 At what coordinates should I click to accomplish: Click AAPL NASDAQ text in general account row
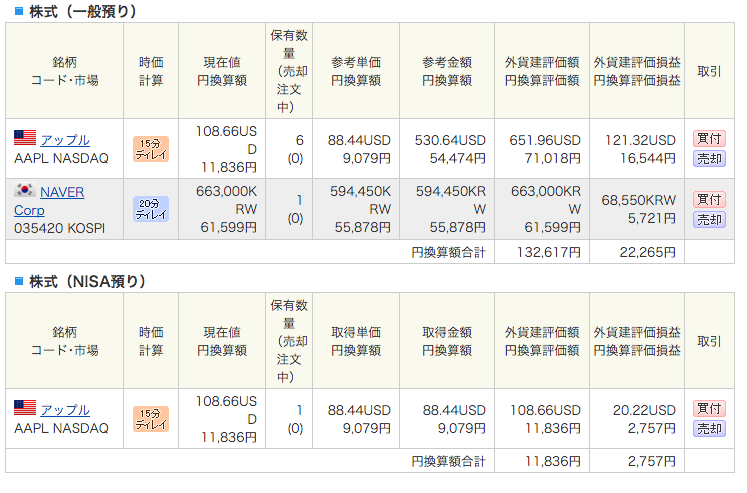click(61, 158)
